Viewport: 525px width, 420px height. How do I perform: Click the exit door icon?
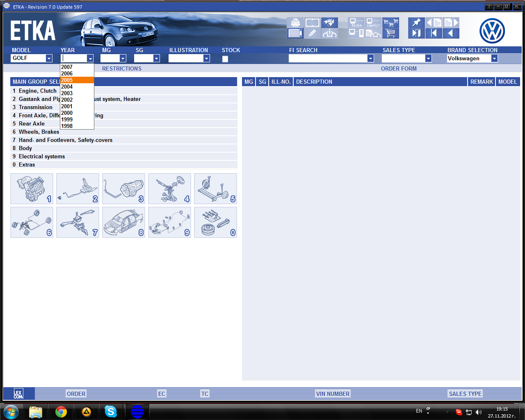tap(416, 33)
